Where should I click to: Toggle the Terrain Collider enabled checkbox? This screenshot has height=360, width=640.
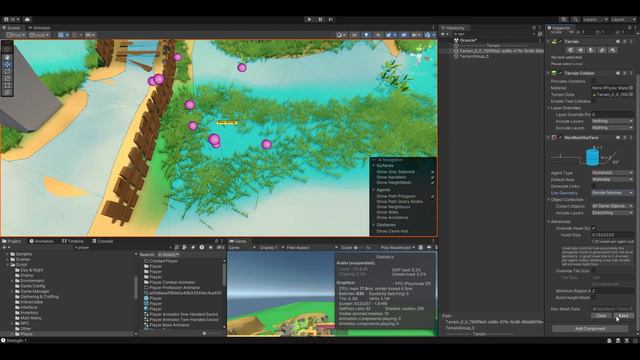[x=560, y=73]
